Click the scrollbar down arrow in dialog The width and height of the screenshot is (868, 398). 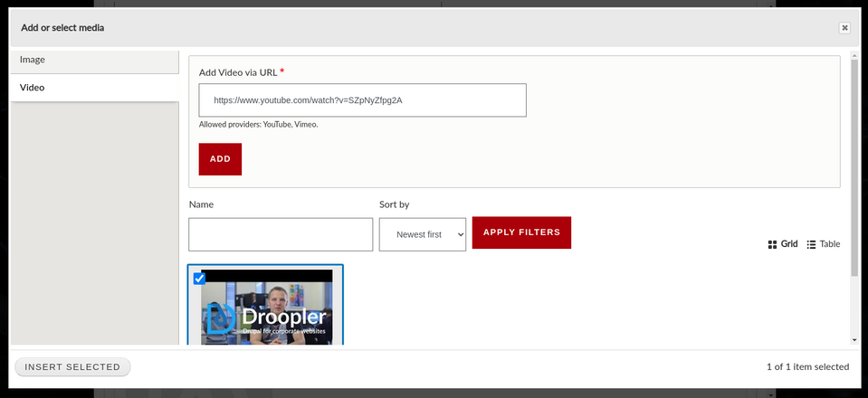coord(854,340)
